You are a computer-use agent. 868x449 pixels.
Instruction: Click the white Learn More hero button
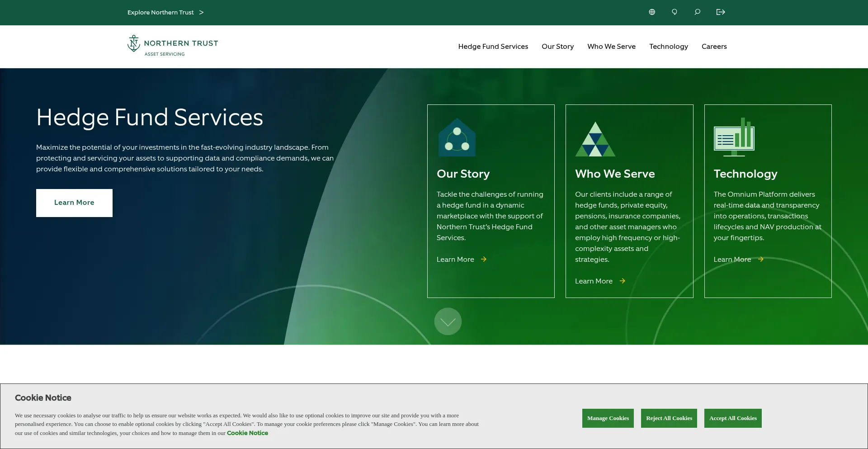pos(74,203)
